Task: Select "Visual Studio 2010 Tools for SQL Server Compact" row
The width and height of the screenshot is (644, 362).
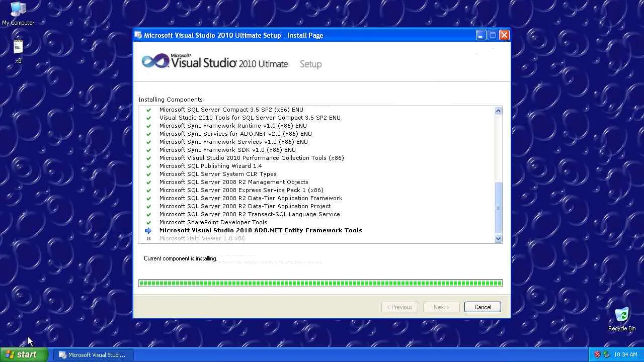Action: pos(250,118)
